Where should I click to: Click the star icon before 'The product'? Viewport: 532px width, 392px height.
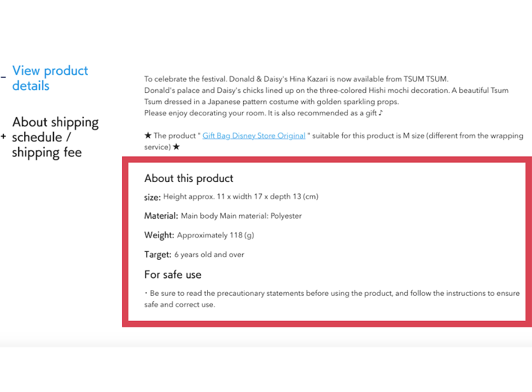click(x=148, y=135)
